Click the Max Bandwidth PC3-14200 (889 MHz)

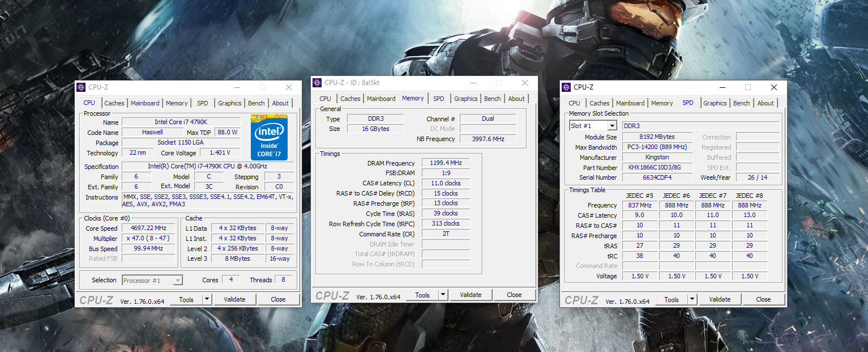point(657,147)
